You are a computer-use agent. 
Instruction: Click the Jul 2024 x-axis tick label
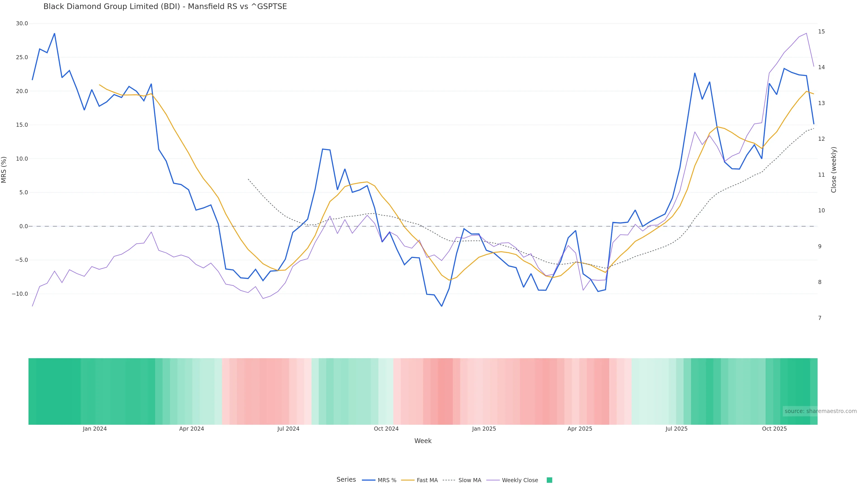[288, 429]
